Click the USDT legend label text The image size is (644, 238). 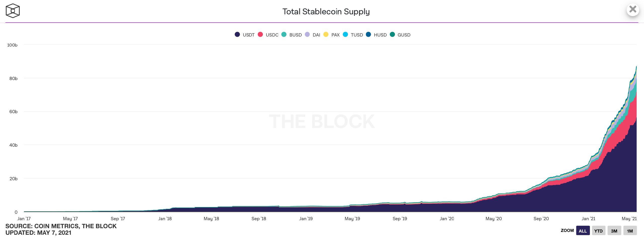pyautogui.click(x=249, y=35)
